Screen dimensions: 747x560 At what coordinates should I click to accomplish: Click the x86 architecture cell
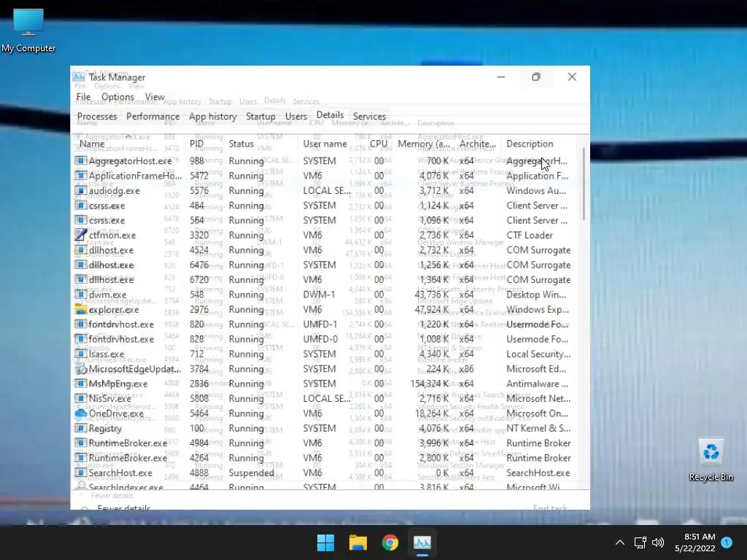coord(466,368)
